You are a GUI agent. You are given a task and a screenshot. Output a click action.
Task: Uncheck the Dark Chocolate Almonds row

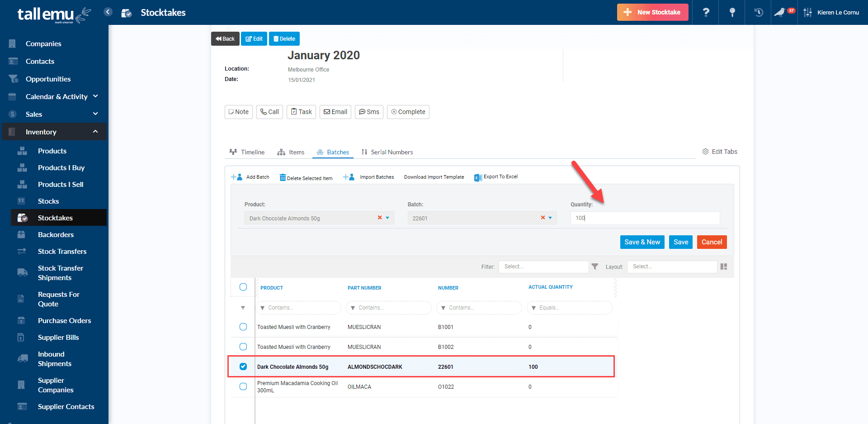243,367
